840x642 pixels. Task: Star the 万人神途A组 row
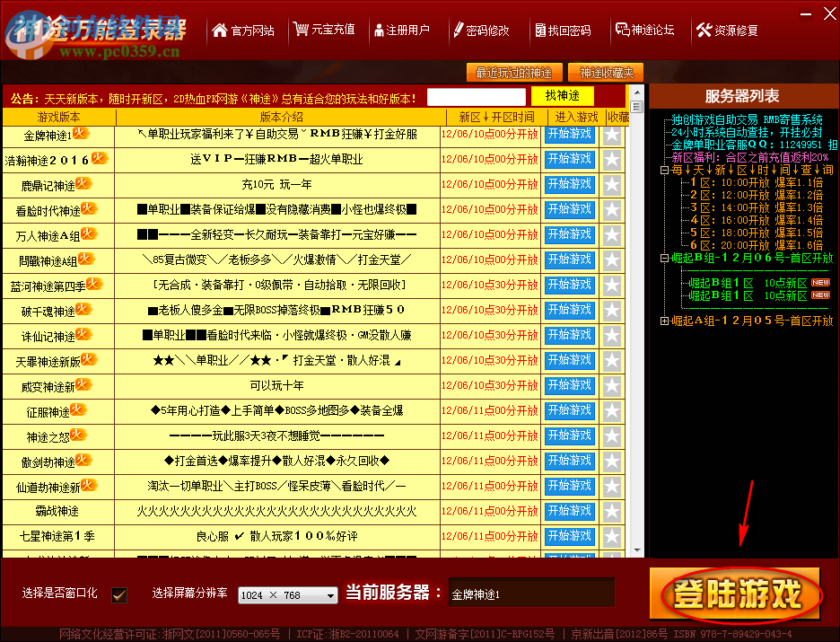pos(612,235)
